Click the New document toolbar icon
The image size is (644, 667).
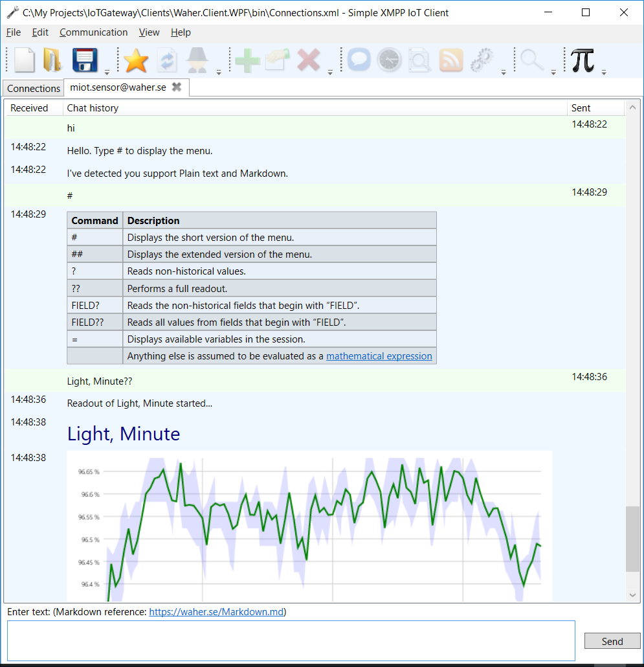point(25,60)
